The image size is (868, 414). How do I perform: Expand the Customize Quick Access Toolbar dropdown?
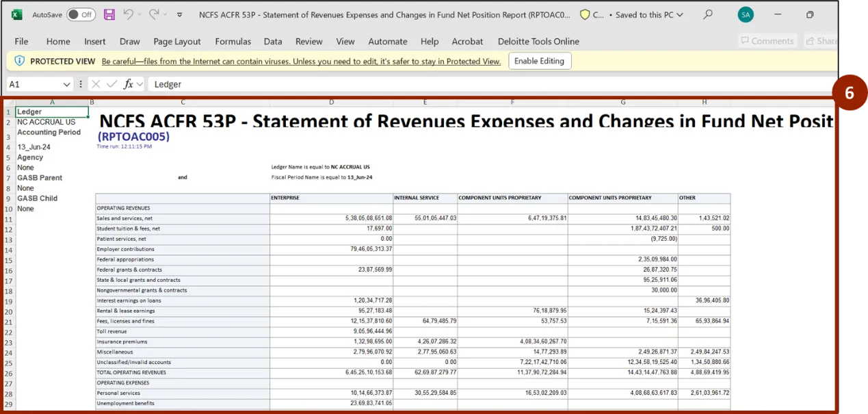tap(180, 14)
